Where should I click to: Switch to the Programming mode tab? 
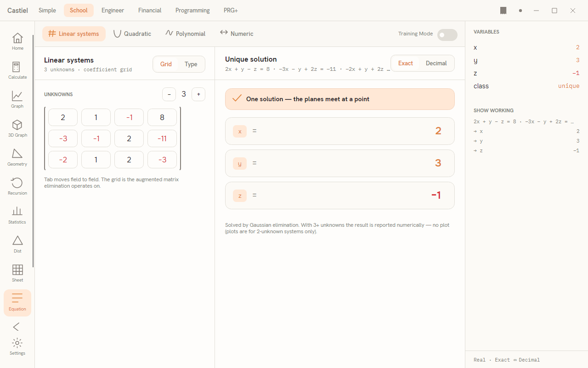pos(192,11)
